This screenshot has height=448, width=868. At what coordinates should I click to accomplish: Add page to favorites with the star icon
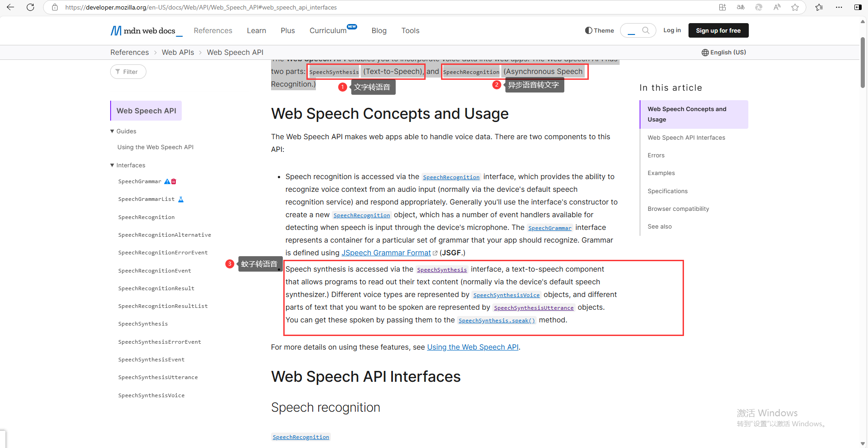point(795,7)
